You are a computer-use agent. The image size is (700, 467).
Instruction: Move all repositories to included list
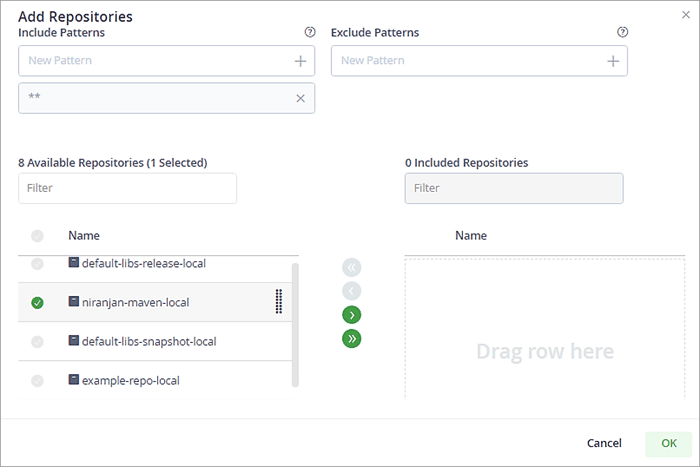pyautogui.click(x=351, y=339)
